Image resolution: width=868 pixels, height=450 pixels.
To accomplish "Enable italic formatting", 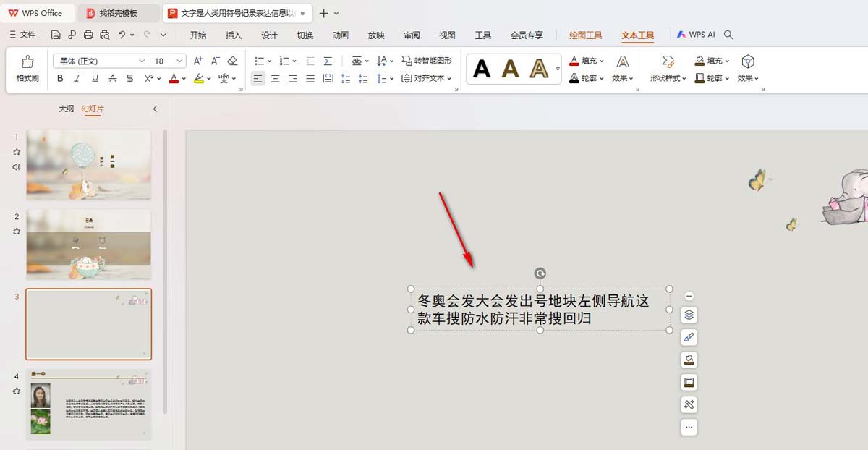I will click(77, 78).
